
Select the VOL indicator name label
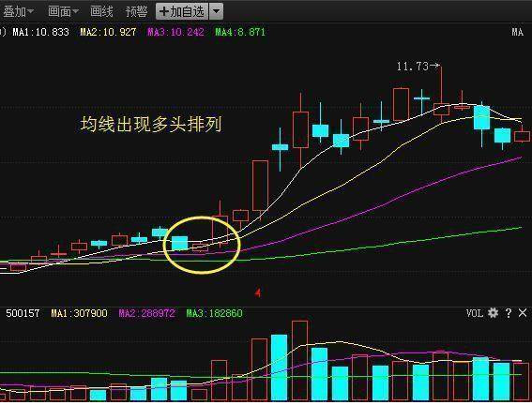coord(475,313)
